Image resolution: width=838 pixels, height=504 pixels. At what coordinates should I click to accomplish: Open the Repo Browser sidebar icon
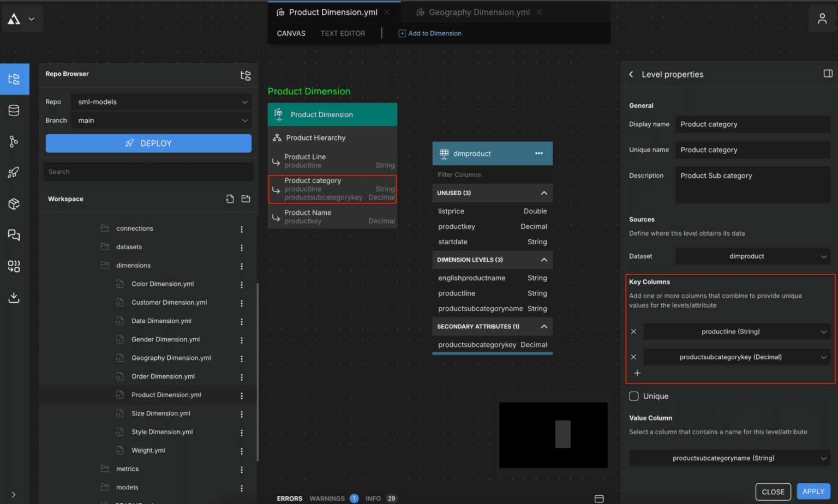pyautogui.click(x=14, y=79)
